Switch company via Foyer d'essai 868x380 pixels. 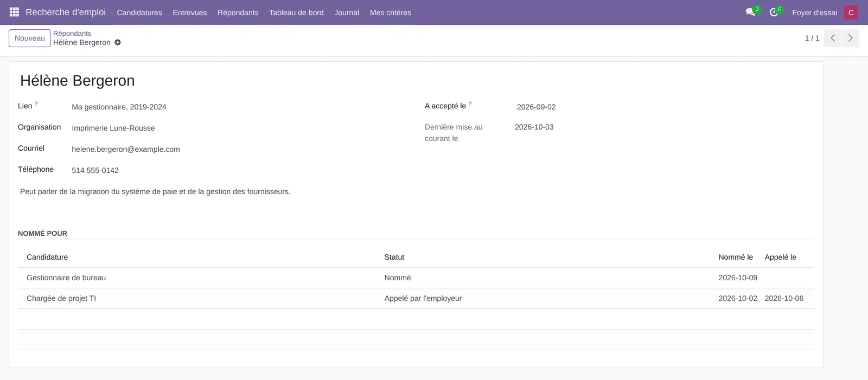(x=814, y=12)
